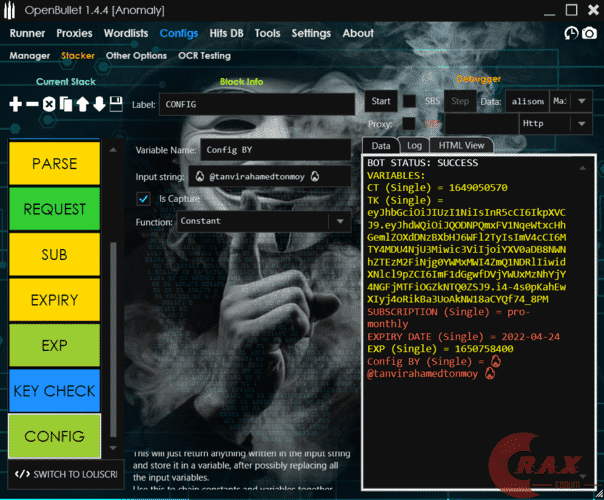This screenshot has height=500, width=604.
Task: Enable the Proxy checkbox
Action: tap(409, 123)
